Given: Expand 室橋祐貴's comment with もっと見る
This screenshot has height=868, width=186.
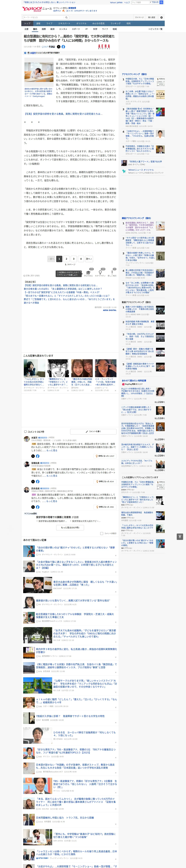Looking at the screenshot, I should (x=52, y=476).
